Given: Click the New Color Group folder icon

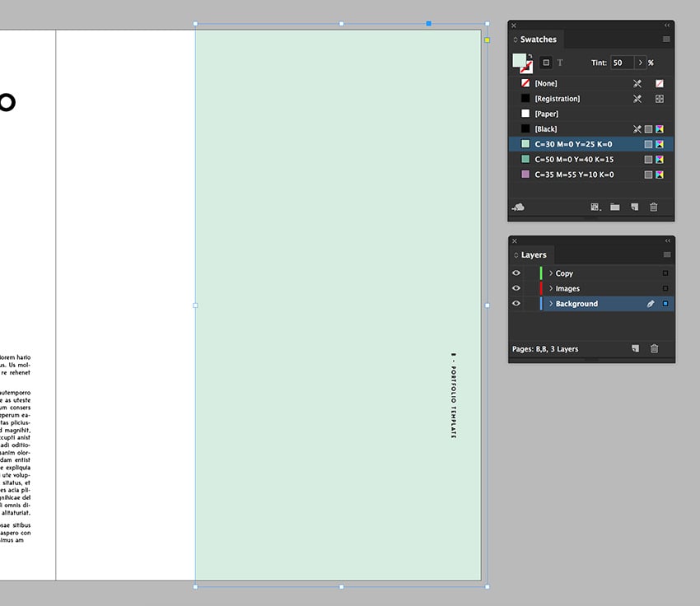Looking at the screenshot, I should (x=615, y=207).
